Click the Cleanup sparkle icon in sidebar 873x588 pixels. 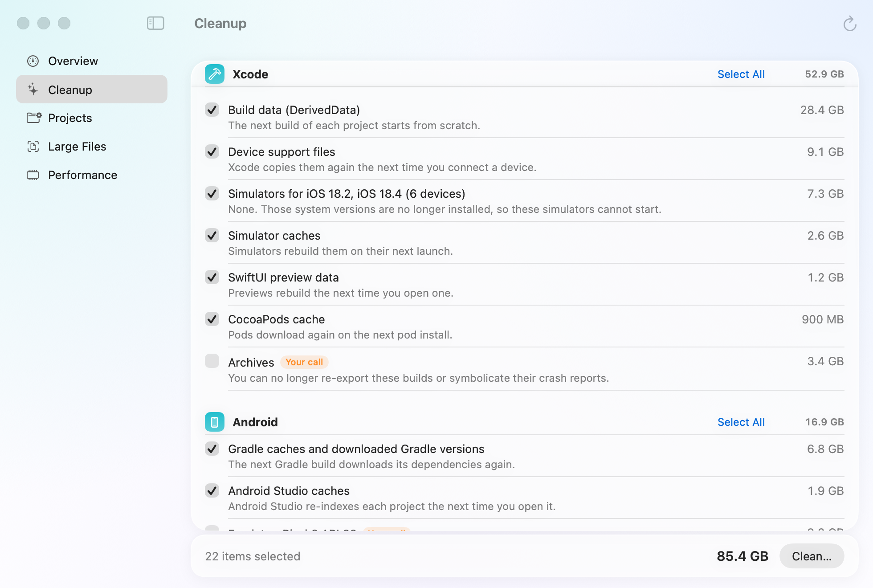pyautogui.click(x=33, y=90)
